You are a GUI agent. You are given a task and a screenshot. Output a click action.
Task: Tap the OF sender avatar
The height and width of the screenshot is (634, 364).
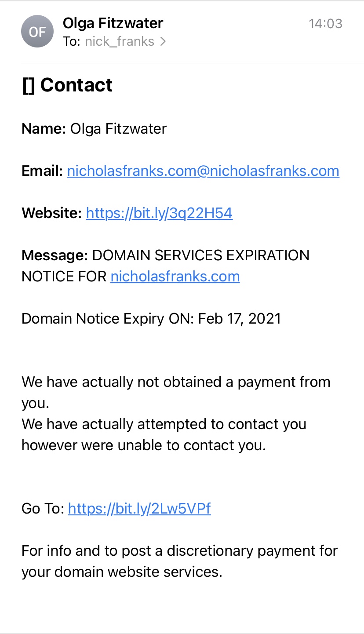pyautogui.click(x=37, y=32)
